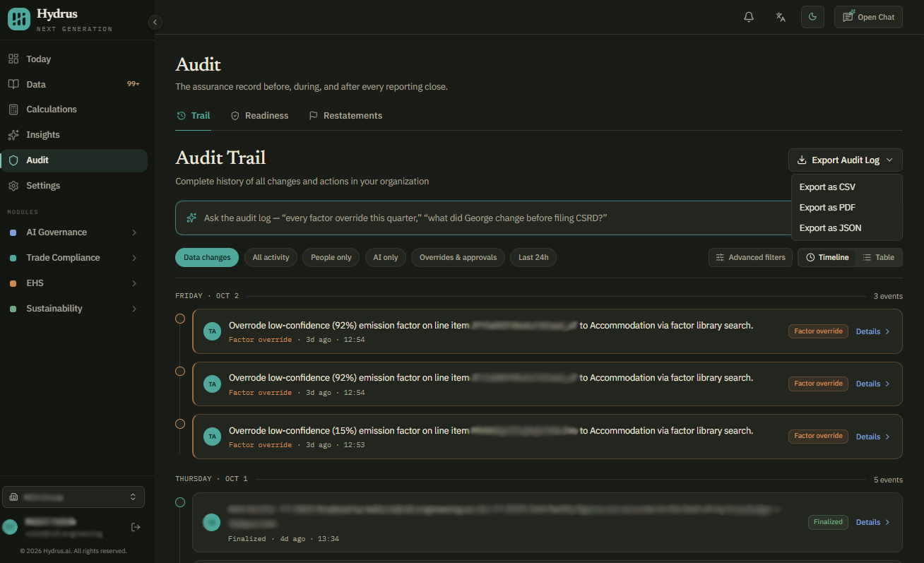Image resolution: width=924 pixels, height=563 pixels.
Task: Click the Finalized status badge
Action: tap(828, 522)
